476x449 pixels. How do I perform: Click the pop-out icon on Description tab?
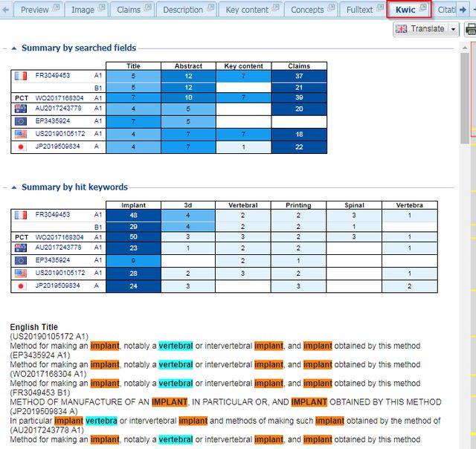(x=210, y=8)
